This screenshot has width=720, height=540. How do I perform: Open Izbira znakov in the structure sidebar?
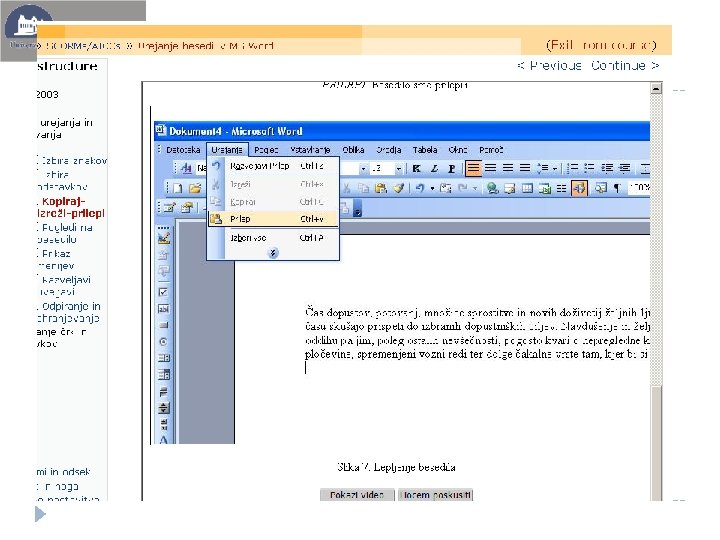73,161
